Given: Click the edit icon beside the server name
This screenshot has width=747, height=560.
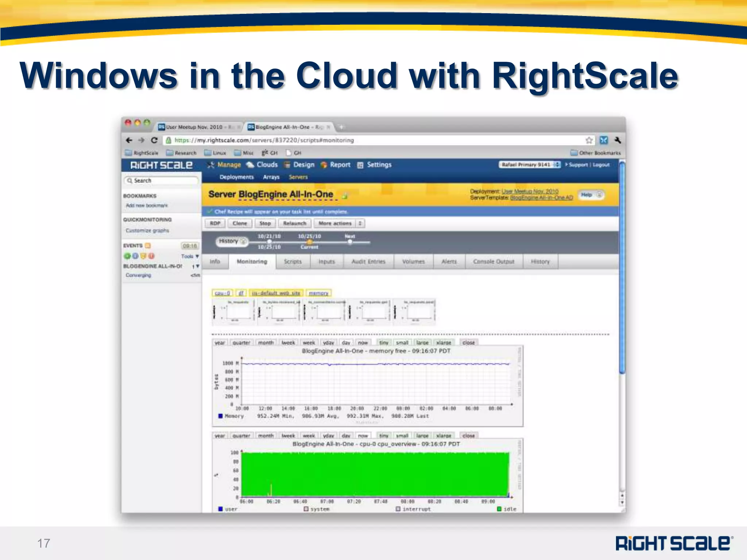Looking at the screenshot, I should coord(344,196).
